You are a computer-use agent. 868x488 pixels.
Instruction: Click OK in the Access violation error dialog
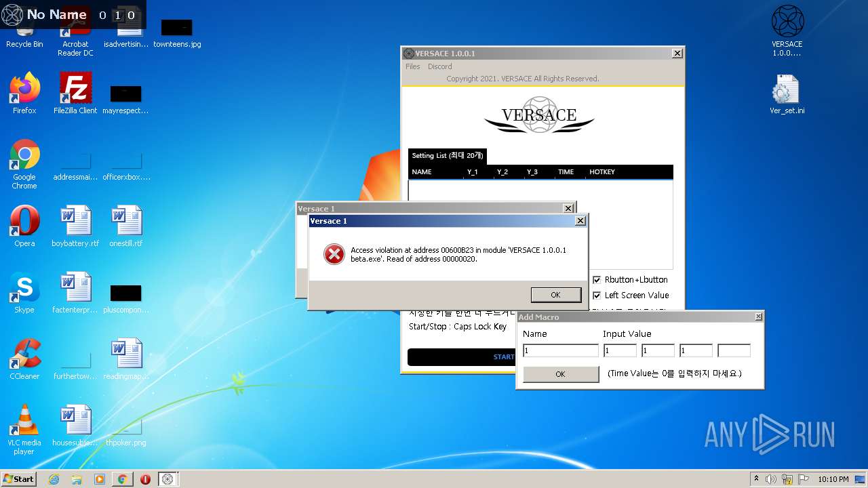pyautogui.click(x=555, y=295)
